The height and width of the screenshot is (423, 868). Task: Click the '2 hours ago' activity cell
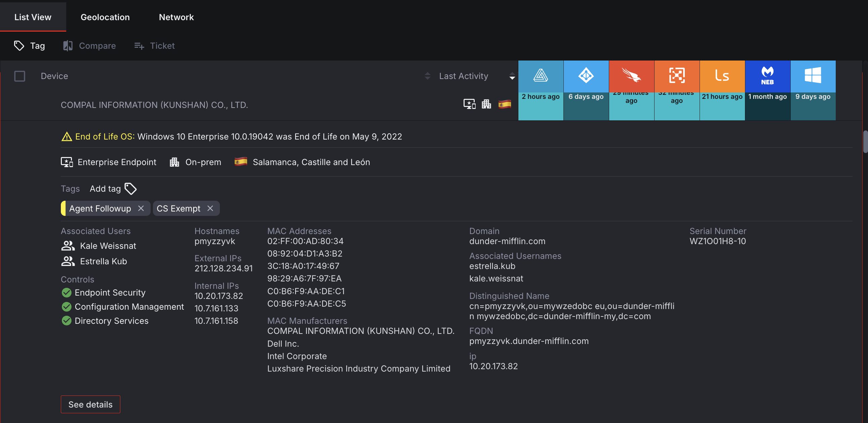(541, 106)
